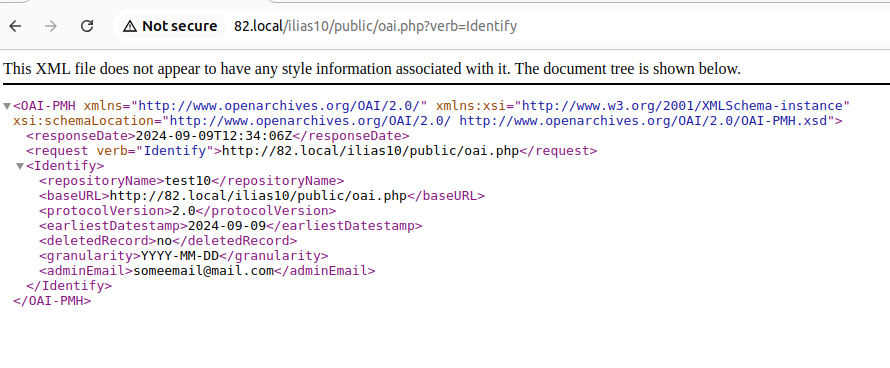Collapse the OAI-PMH root node
This screenshot has width=890, height=368.
pyautogui.click(x=7, y=106)
